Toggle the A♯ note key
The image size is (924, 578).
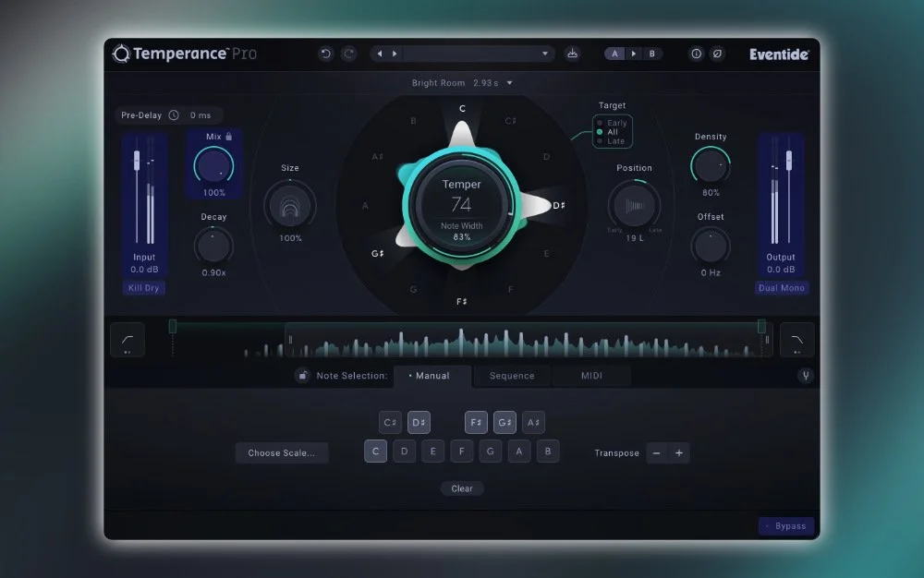(533, 422)
